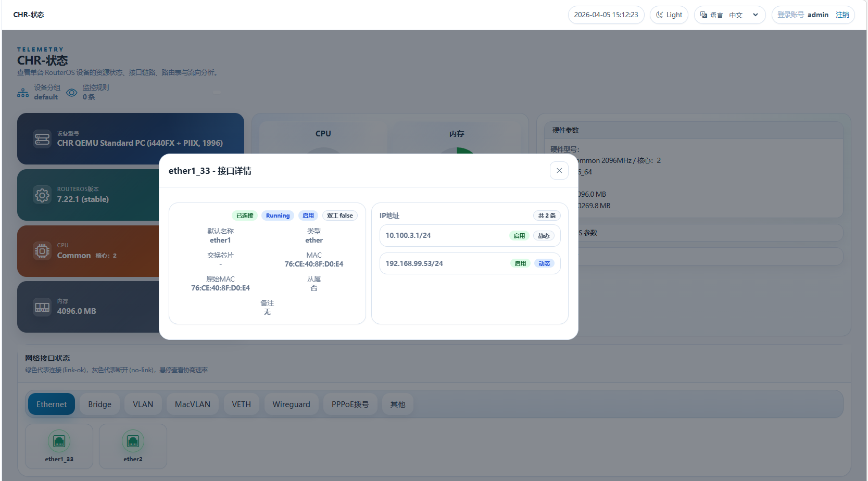Click the 注销 logout link
Viewport: 868px width, 481px height.
click(x=842, y=15)
